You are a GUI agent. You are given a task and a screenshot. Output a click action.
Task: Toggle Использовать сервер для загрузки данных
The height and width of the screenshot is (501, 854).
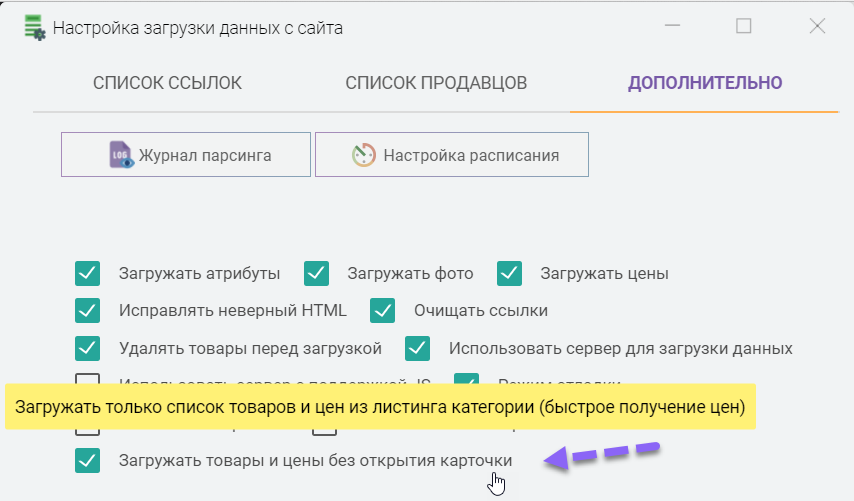(418, 349)
